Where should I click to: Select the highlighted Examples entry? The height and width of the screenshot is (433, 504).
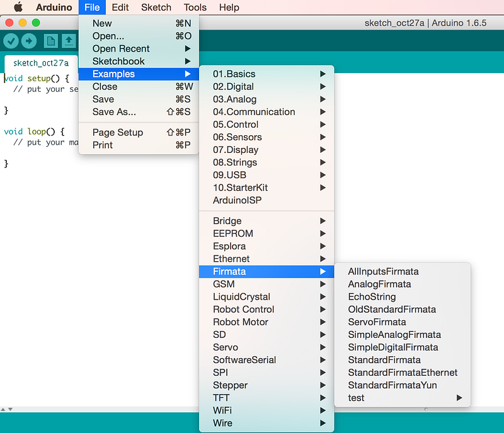[139, 74]
